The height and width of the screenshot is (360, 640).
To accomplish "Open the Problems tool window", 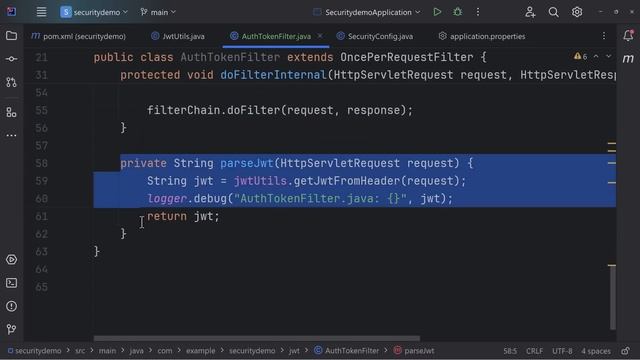I will tap(11, 306).
